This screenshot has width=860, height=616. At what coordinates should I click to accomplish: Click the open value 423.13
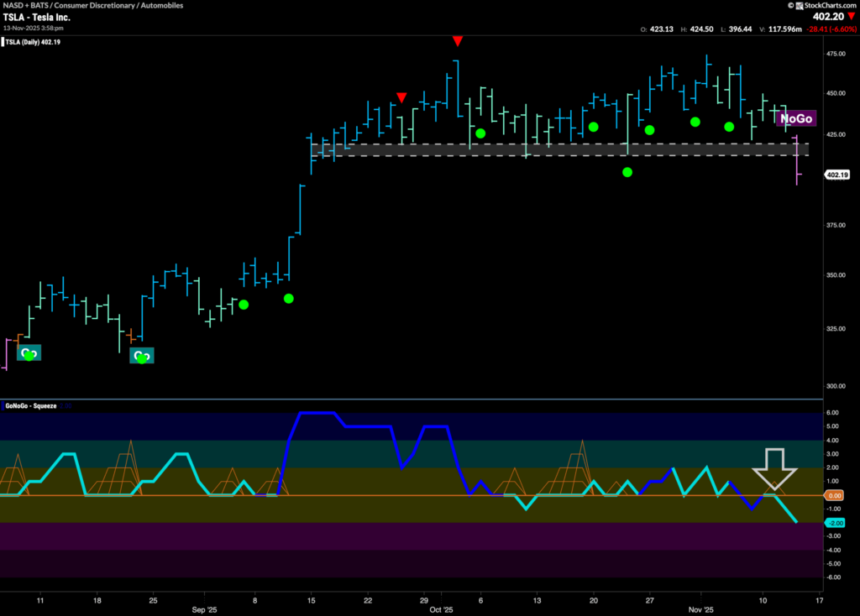tap(662, 29)
